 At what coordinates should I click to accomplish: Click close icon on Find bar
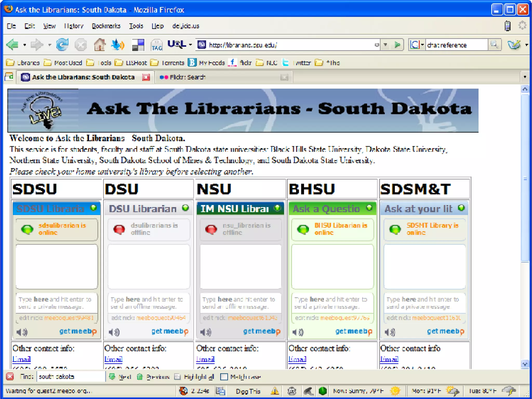point(10,376)
